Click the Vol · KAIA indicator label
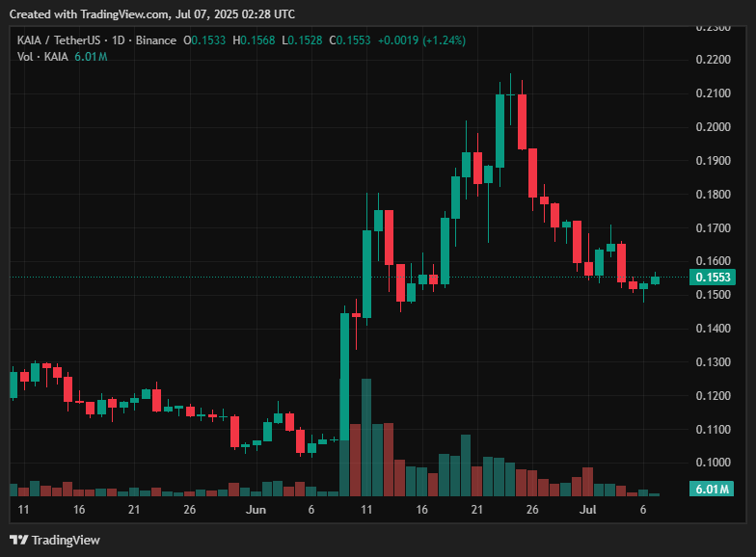 [42, 57]
